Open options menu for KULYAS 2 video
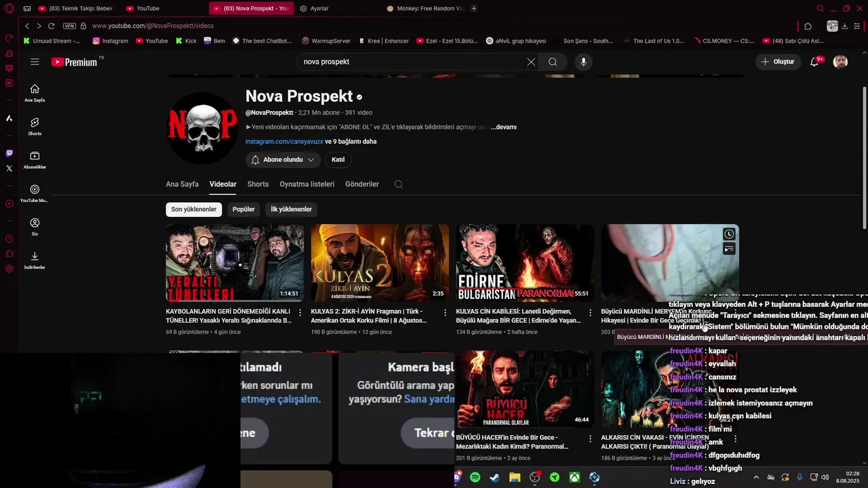 [446, 312]
